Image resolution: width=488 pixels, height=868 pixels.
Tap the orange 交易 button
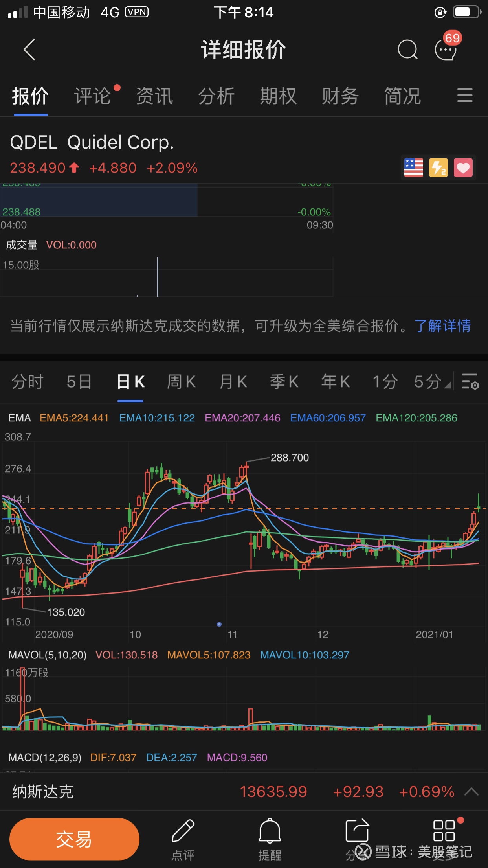point(74,839)
